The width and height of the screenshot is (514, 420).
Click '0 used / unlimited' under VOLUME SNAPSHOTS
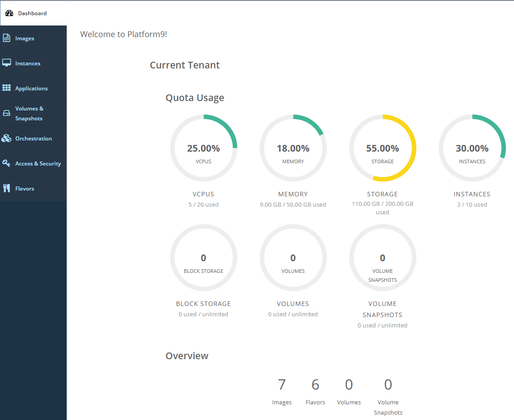coord(382,325)
